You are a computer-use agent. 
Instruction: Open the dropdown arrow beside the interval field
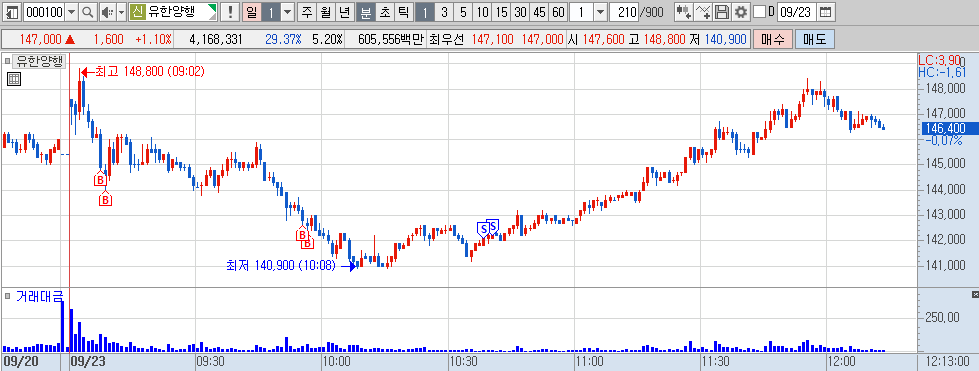tap(599, 12)
